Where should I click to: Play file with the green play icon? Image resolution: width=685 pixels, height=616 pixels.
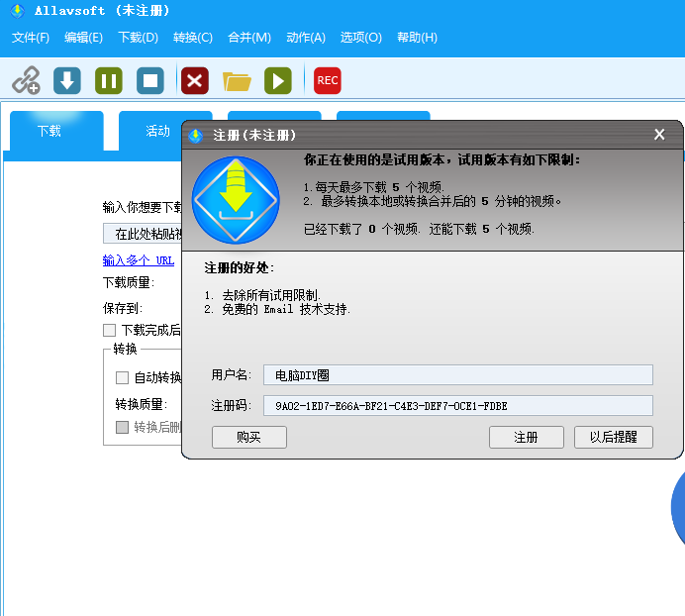click(278, 80)
